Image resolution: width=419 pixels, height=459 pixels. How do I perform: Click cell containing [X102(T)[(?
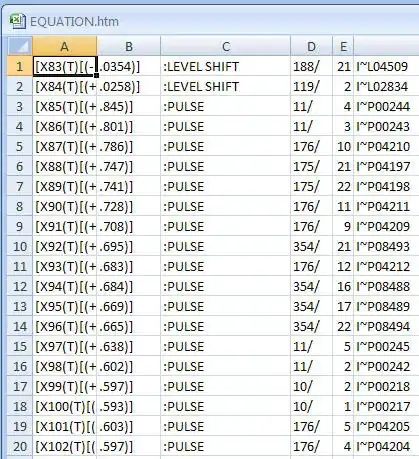[x=65, y=446]
